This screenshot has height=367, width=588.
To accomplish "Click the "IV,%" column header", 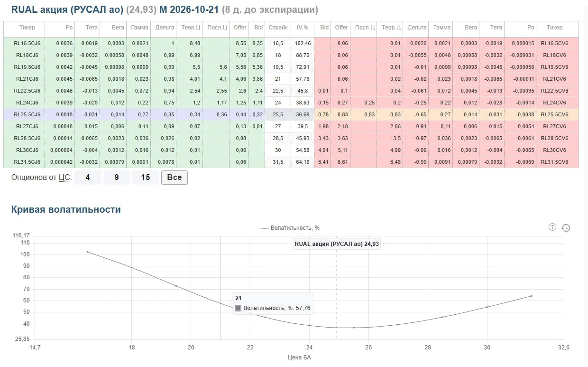I will pyautogui.click(x=303, y=28).
